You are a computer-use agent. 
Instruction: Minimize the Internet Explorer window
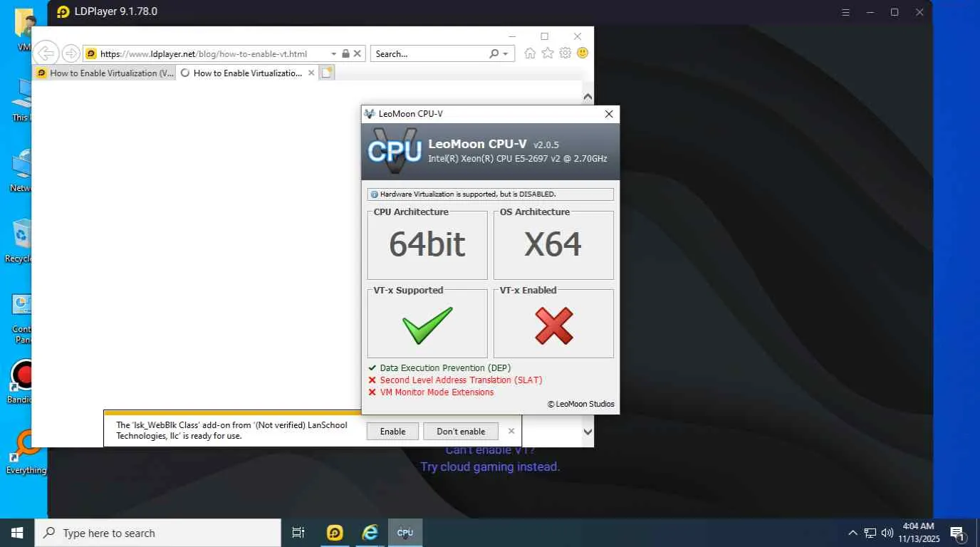point(512,36)
